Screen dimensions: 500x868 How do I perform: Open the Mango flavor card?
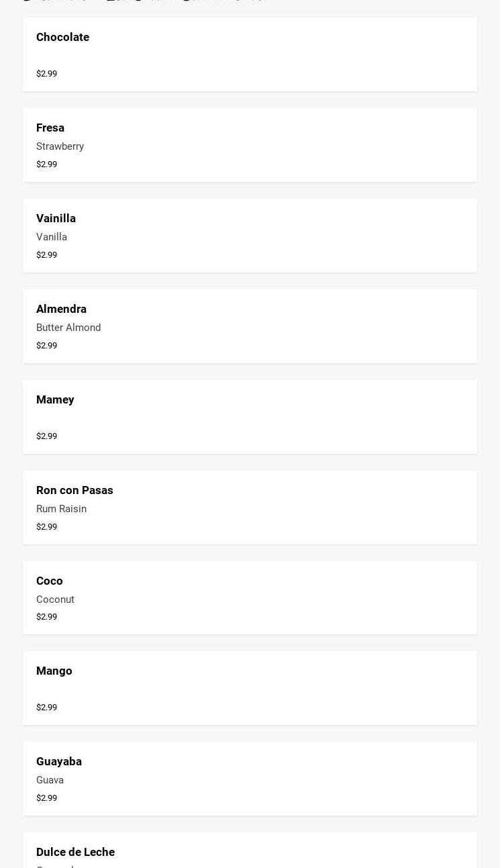coord(54,671)
